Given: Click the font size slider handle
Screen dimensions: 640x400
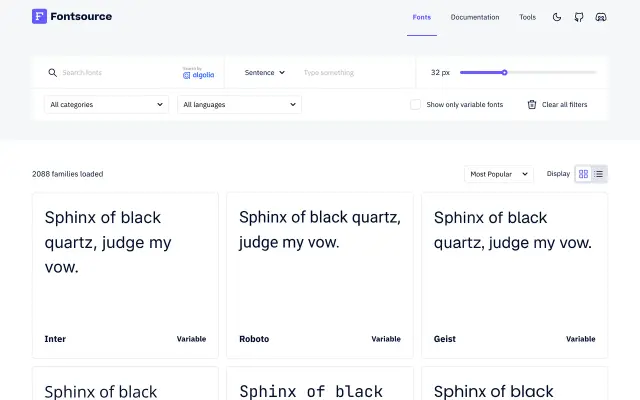Looking at the screenshot, I should pos(504,73).
